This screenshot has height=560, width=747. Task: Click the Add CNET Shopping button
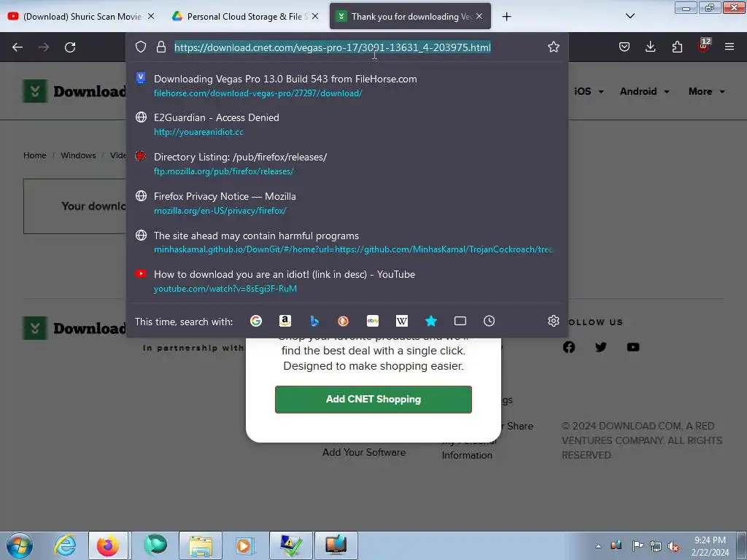point(373,399)
